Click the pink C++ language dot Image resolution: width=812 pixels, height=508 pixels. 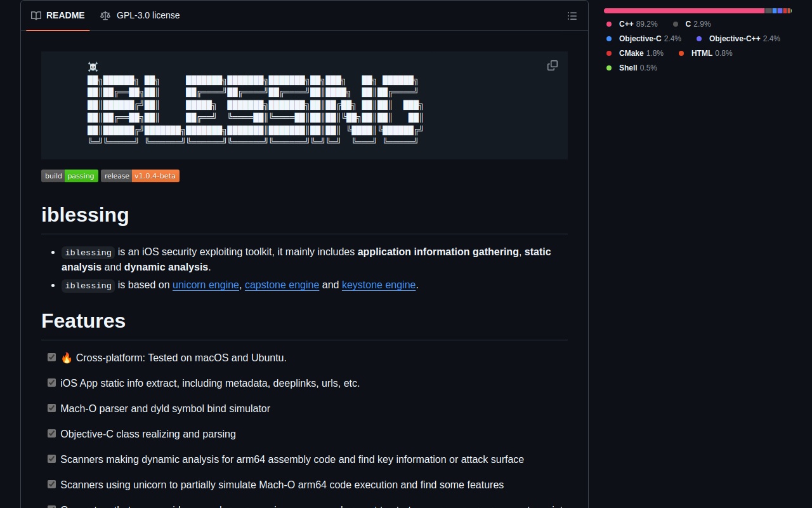[609, 24]
